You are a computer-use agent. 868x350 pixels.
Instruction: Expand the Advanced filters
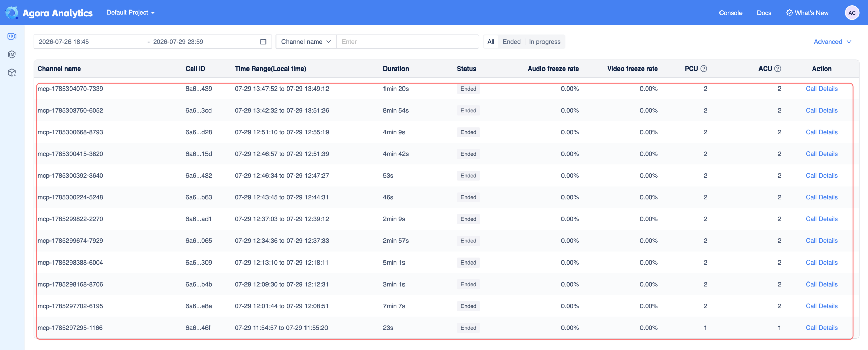point(833,42)
